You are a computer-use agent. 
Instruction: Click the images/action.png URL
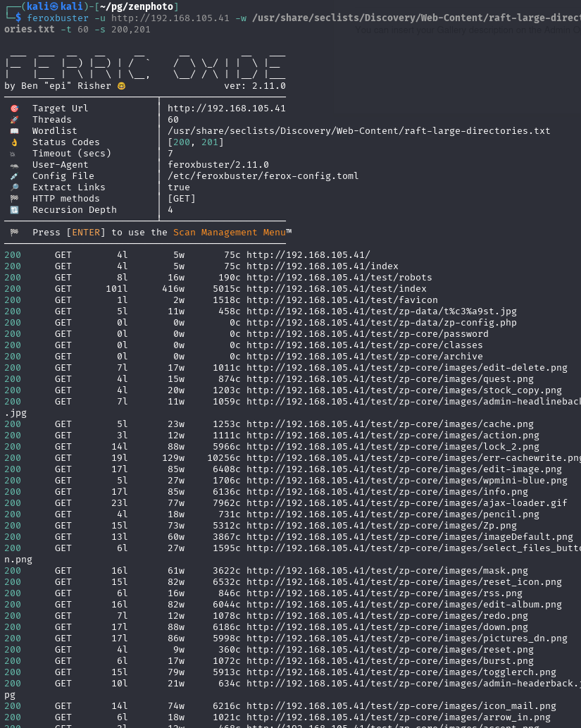point(392,435)
